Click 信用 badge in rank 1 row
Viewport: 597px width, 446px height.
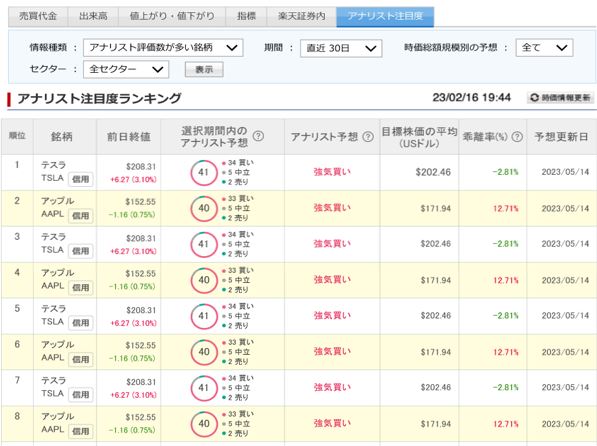pyautogui.click(x=81, y=179)
